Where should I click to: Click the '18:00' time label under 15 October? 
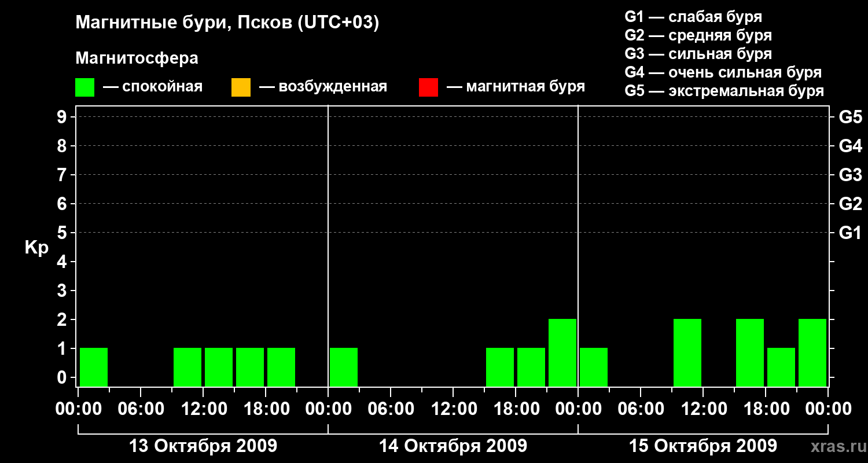pos(766,409)
